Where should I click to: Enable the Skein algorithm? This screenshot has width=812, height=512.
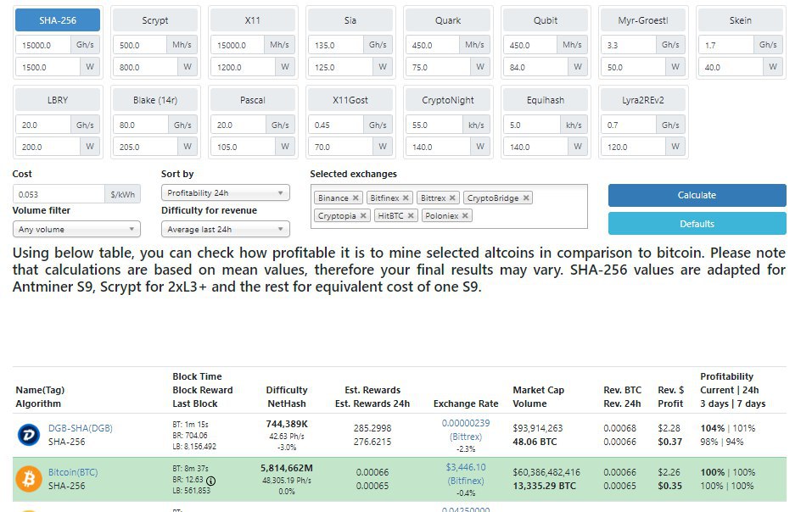coord(740,20)
